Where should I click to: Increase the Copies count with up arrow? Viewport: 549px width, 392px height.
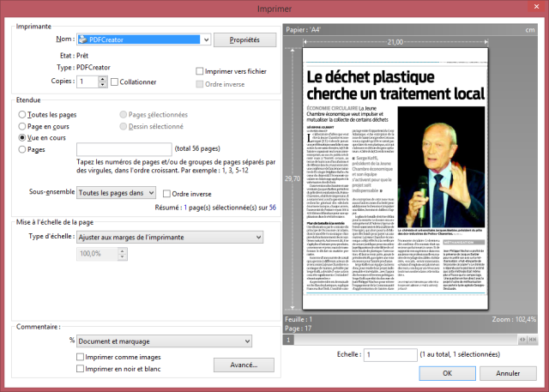pyautogui.click(x=103, y=78)
